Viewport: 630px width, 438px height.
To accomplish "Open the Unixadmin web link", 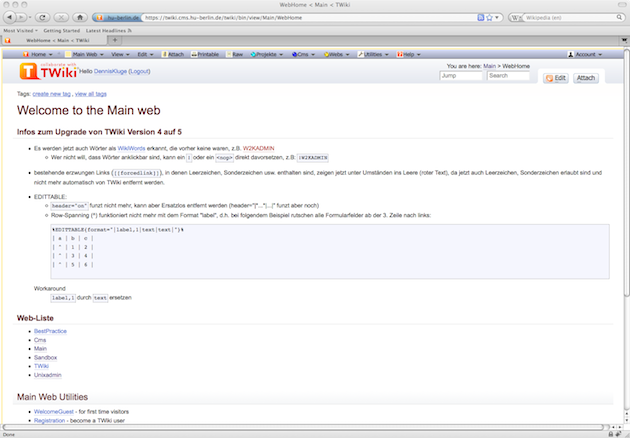I will [x=48, y=375].
